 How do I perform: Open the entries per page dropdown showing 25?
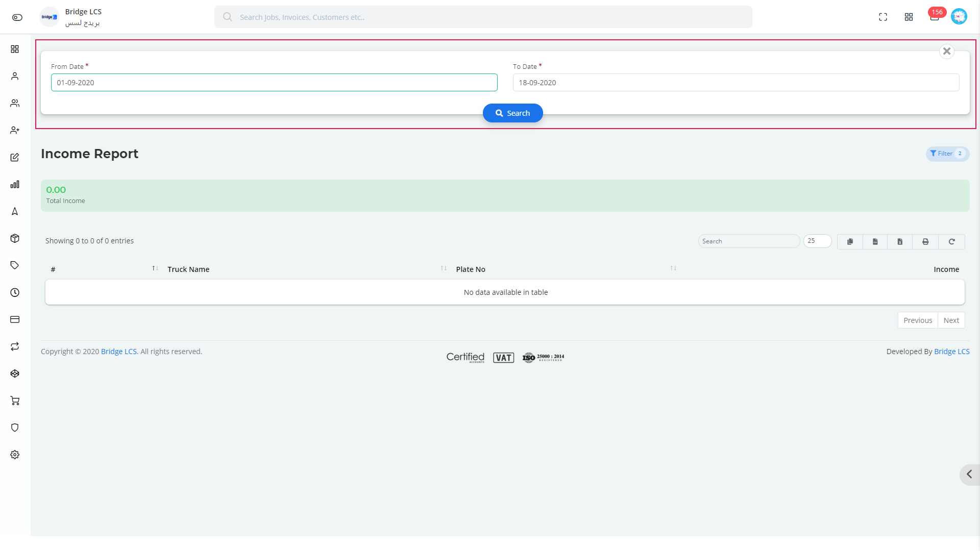pyautogui.click(x=818, y=241)
